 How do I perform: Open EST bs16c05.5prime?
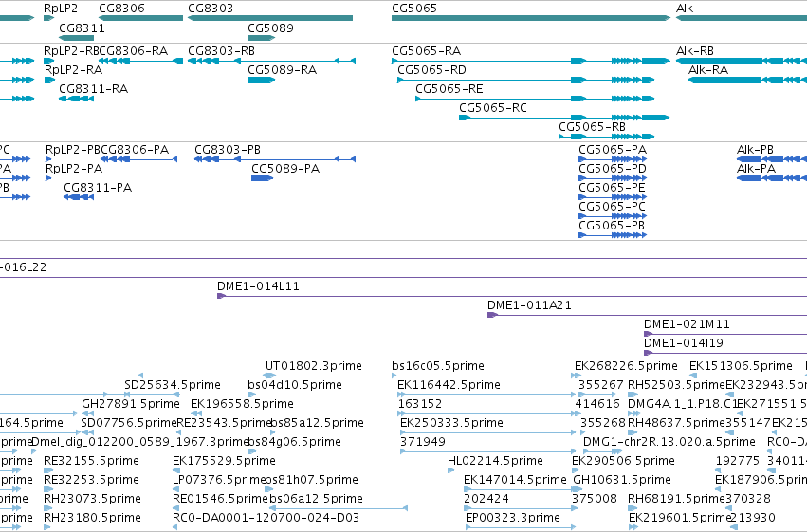coord(438,366)
